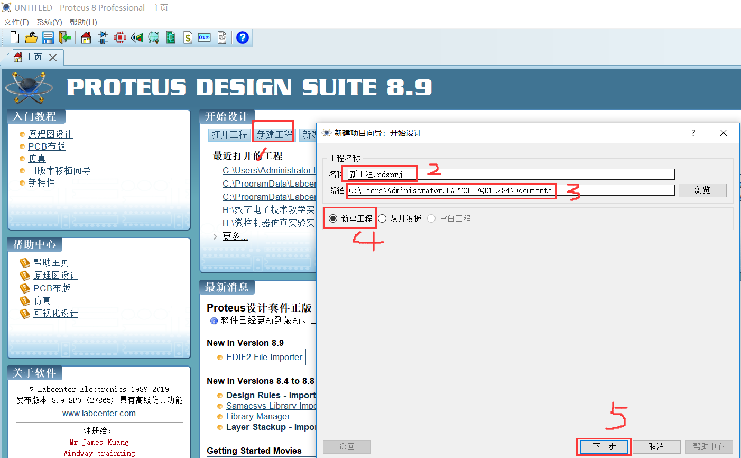Open the 新特性 tutorial entry
741x458 pixels.
click(41, 183)
